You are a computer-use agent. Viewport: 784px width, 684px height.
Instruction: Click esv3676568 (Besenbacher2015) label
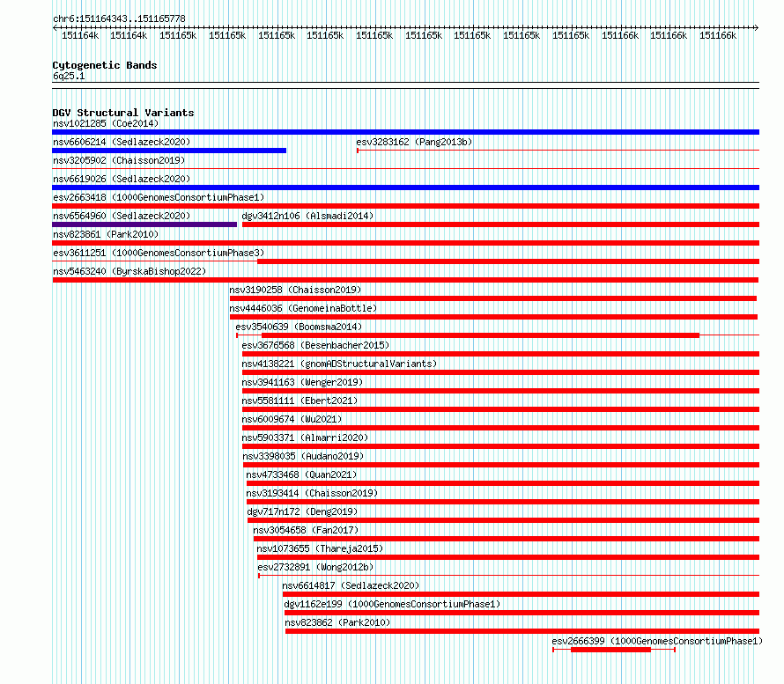point(315,345)
